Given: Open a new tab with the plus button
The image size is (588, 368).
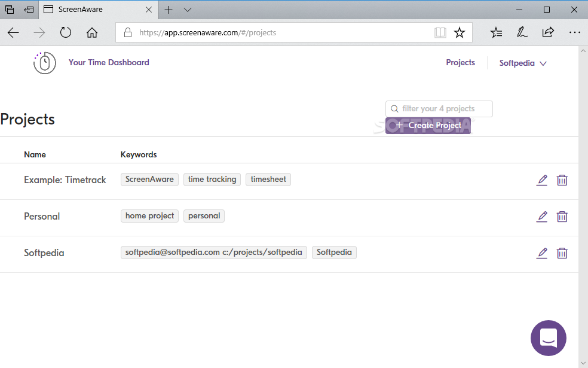Looking at the screenshot, I should [x=169, y=10].
